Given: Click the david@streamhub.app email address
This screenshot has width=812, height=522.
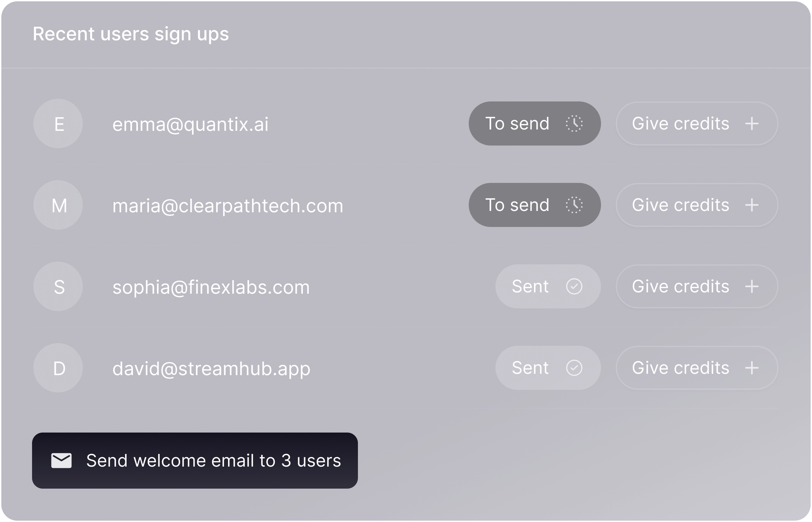Looking at the screenshot, I should coord(211,368).
